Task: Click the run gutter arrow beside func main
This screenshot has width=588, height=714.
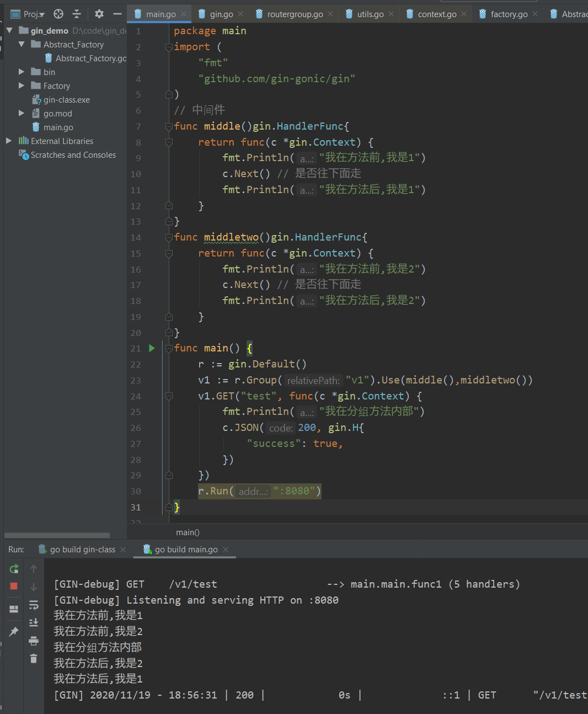Action: click(152, 348)
